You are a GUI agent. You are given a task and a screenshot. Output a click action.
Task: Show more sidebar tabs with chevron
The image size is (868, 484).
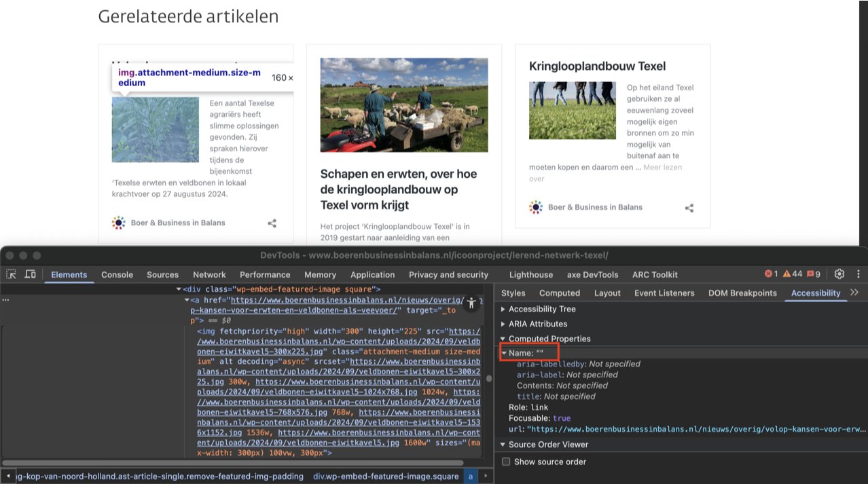coord(854,293)
